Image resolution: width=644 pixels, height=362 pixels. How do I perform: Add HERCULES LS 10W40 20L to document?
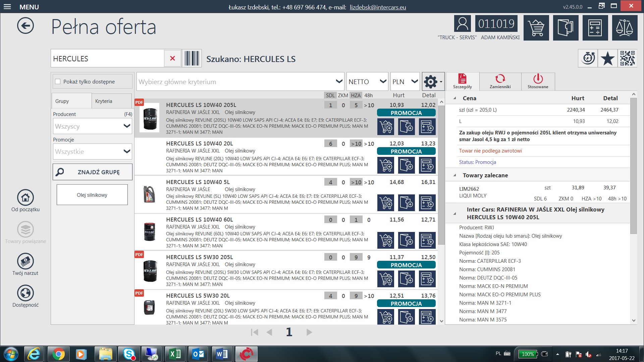tap(407, 165)
